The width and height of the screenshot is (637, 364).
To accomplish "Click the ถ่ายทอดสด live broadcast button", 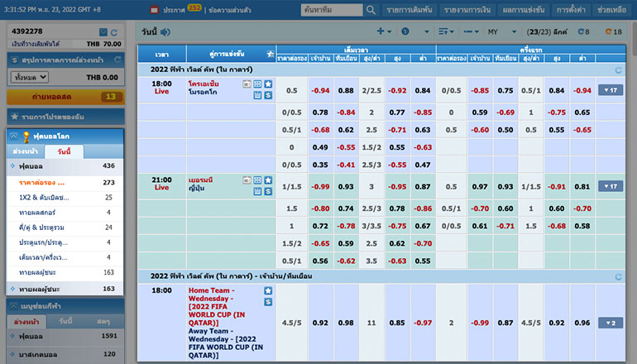I will pyautogui.click(x=65, y=97).
